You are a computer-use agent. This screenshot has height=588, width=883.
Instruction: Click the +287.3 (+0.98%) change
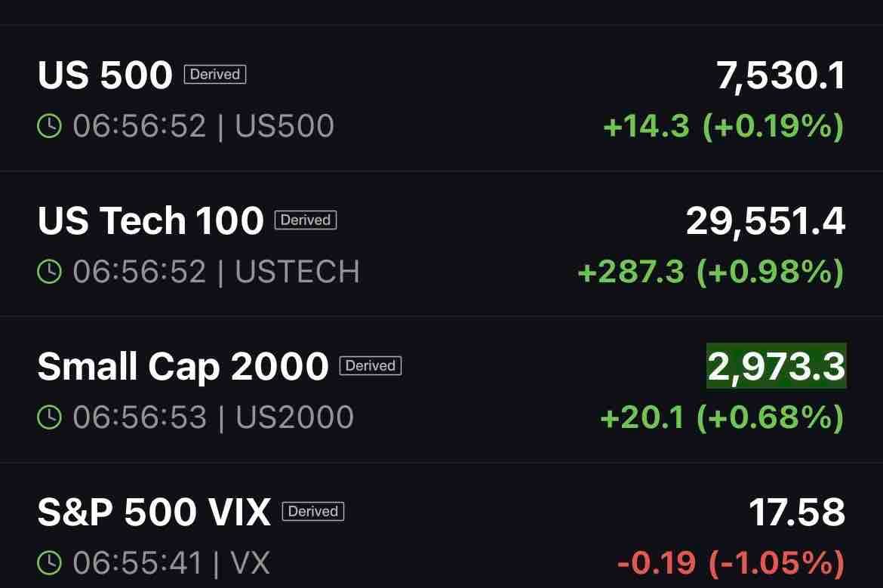click(x=711, y=272)
